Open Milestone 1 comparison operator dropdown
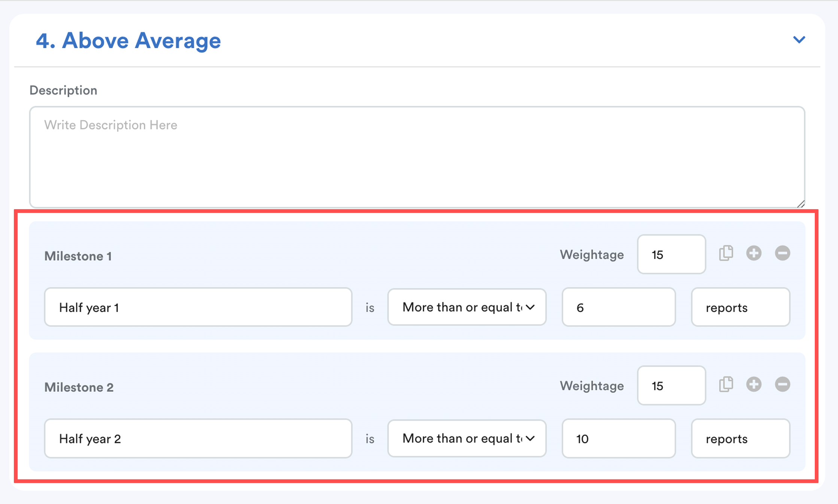This screenshot has width=838, height=504. [x=467, y=307]
